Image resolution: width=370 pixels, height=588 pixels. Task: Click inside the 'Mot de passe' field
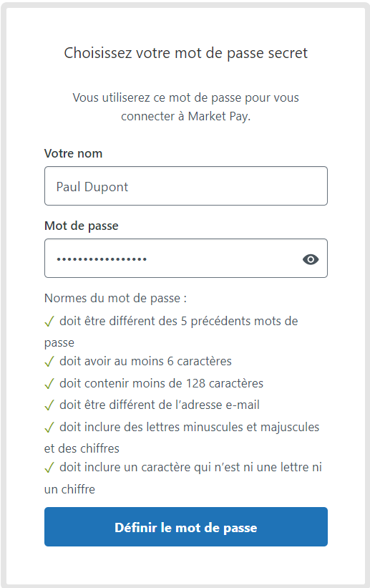(x=186, y=259)
